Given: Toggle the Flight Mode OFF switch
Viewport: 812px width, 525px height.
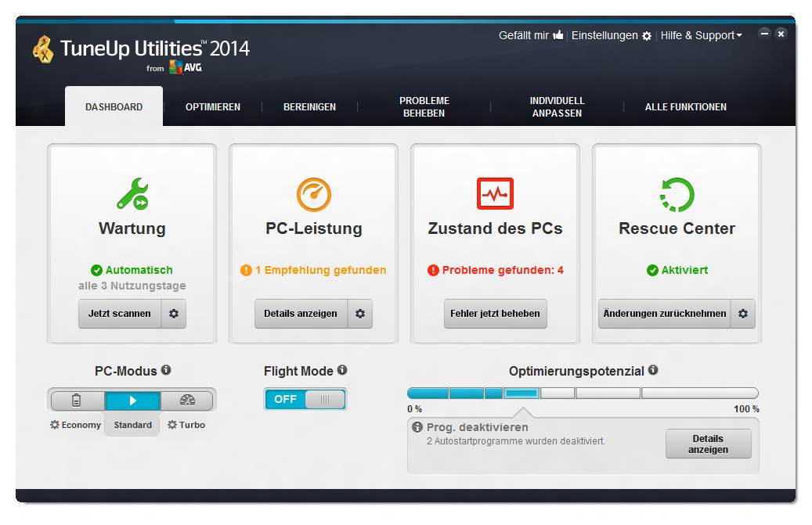Looking at the screenshot, I should [305, 399].
